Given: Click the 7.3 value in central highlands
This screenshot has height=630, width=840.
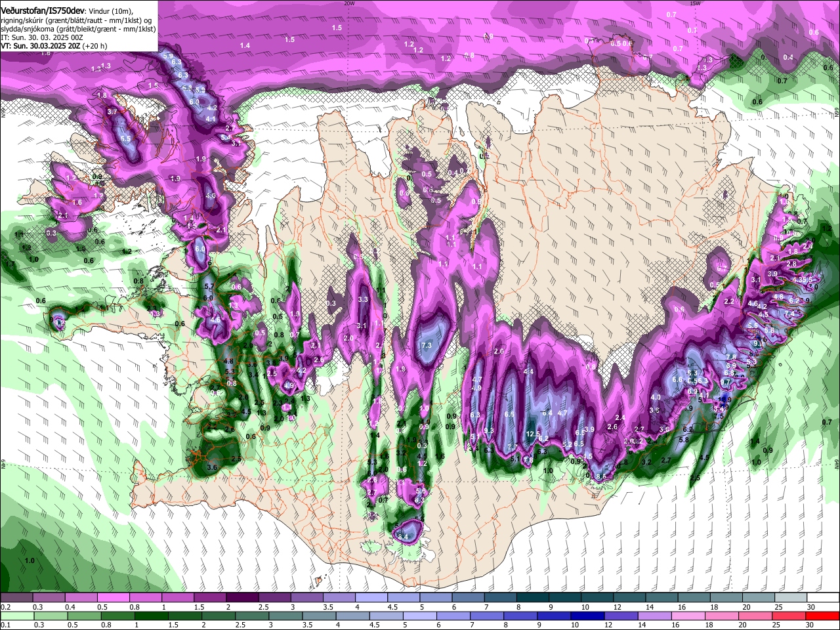Looking at the screenshot, I should [x=427, y=345].
